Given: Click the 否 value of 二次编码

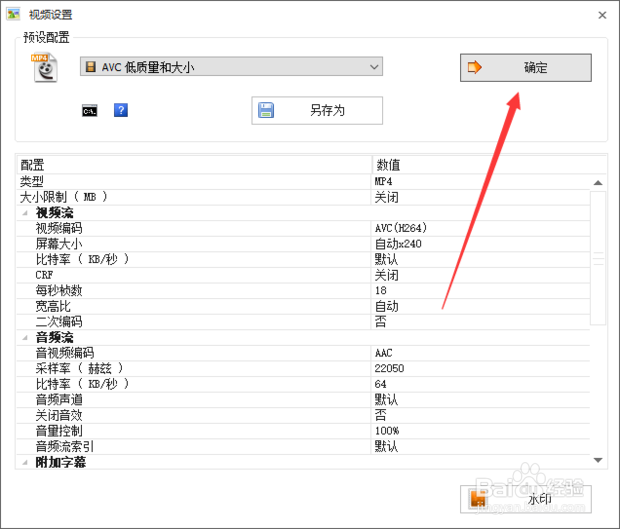Looking at the screenshot, I should [x=380, y=322].
